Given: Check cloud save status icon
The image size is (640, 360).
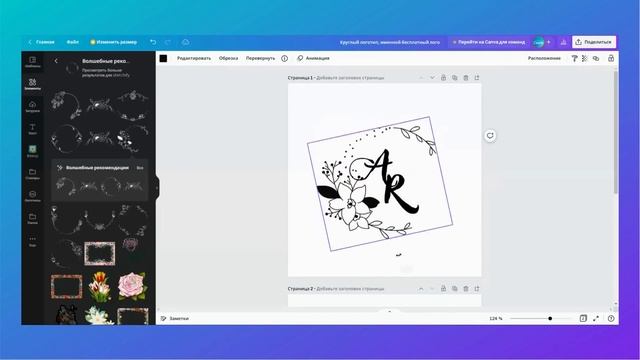Looking at the screenshot, I should [x=185, y=42].
